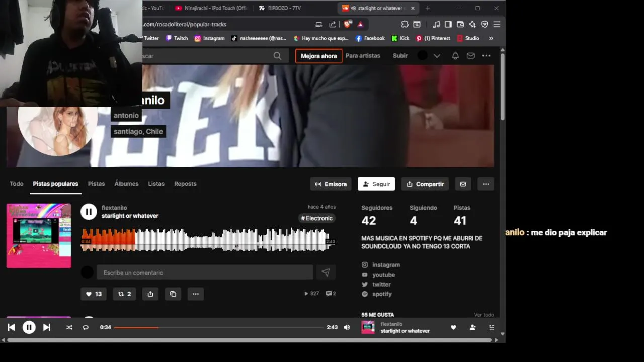Send a message via envelope button

pos(463,184)
